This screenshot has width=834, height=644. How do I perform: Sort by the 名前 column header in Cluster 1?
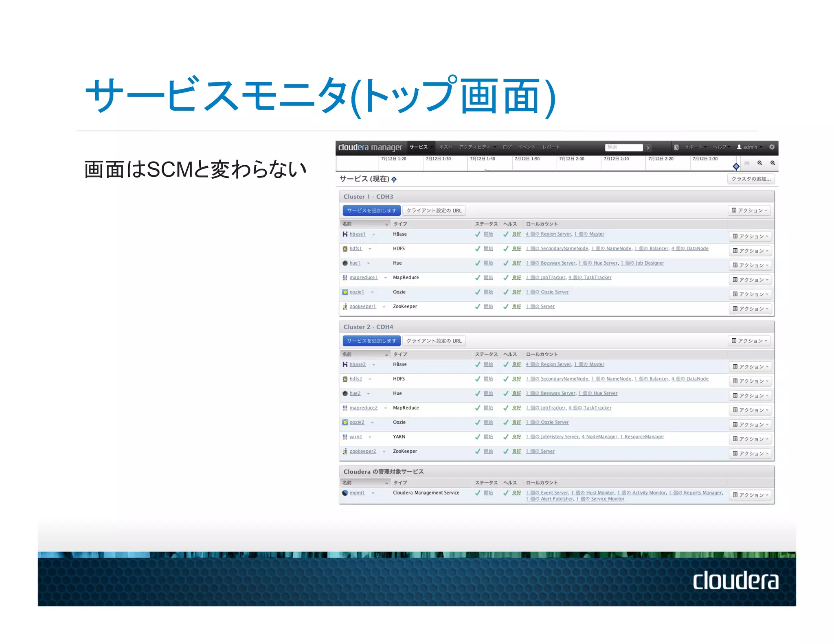(365, 224)
